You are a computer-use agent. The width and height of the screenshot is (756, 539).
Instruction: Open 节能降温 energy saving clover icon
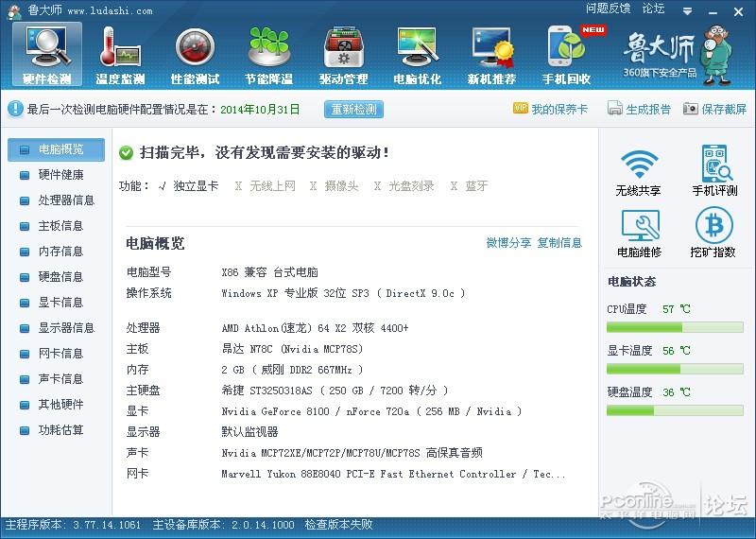tap(269, 55)
